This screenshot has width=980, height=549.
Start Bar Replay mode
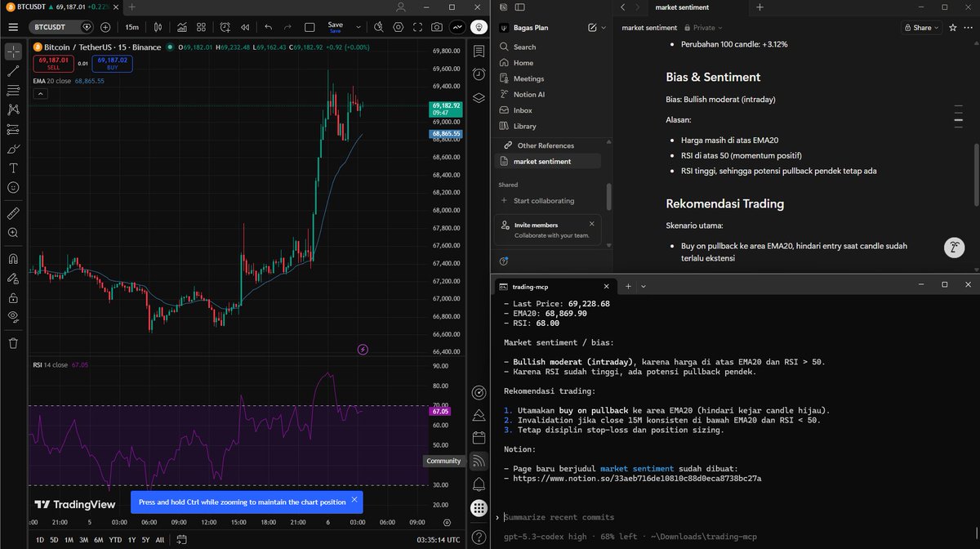tap(244, 27)
